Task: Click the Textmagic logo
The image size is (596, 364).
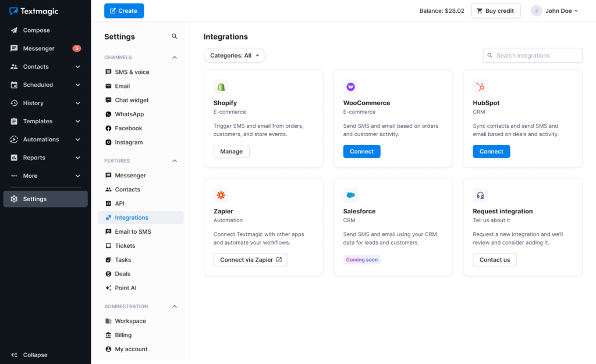Action: coord(34,11)
